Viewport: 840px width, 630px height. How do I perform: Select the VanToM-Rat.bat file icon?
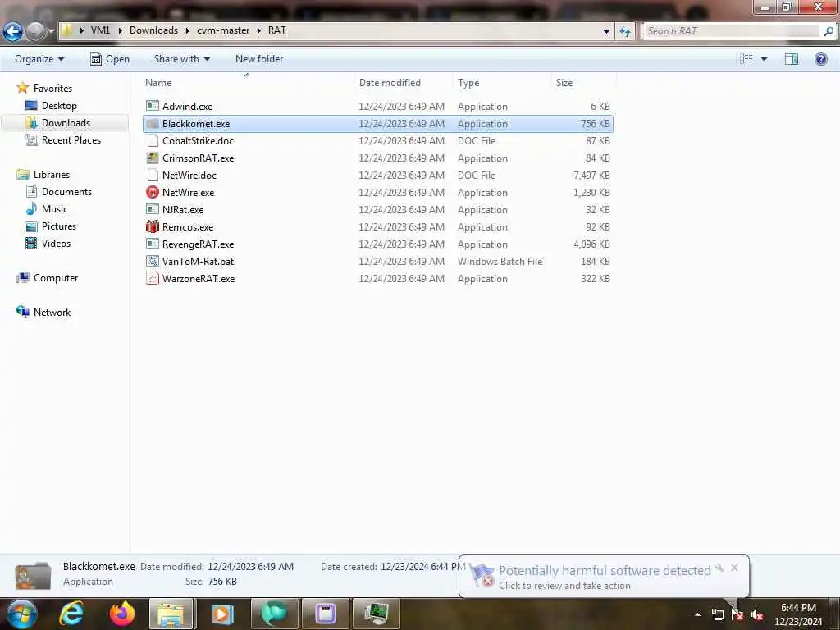click(x=153, y=262)
